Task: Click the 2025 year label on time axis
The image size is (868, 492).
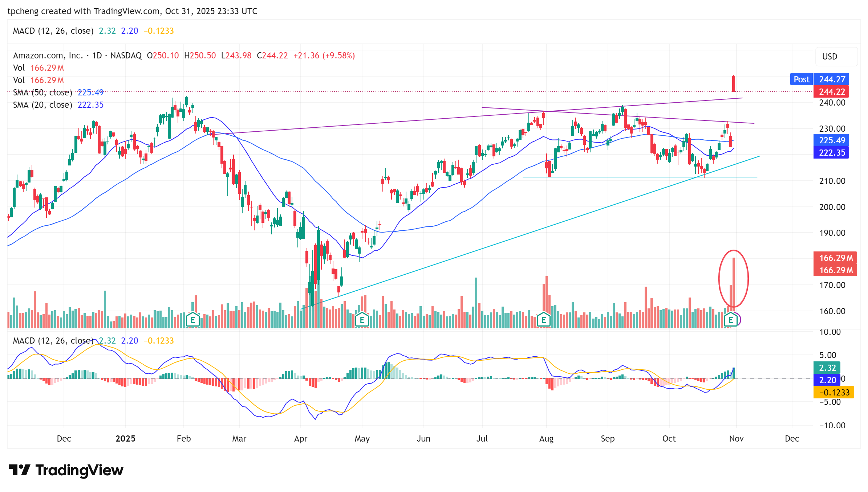Action: [125, 439]
